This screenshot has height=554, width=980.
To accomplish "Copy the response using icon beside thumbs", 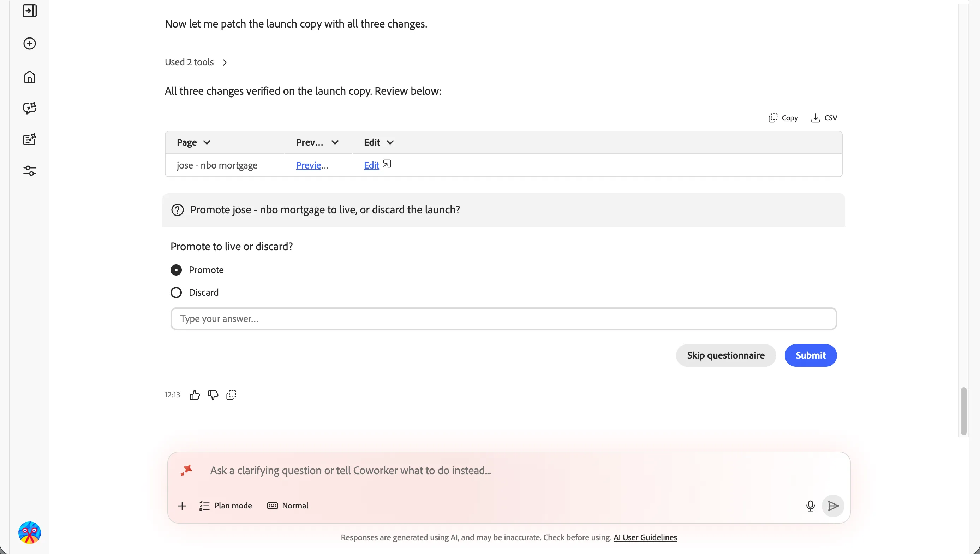I will point(231,395).
